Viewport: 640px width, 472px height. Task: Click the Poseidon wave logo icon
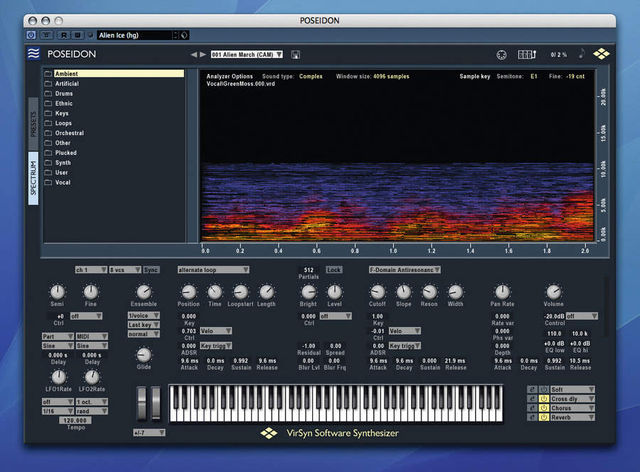pyautogui.click(x=33, y=53)
